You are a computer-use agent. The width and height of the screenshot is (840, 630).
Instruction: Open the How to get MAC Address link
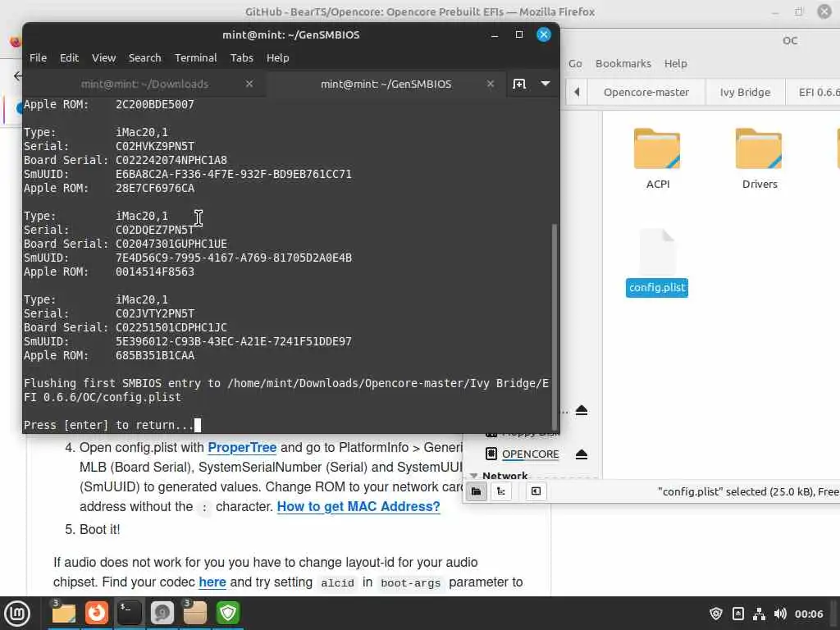point(358,506)
